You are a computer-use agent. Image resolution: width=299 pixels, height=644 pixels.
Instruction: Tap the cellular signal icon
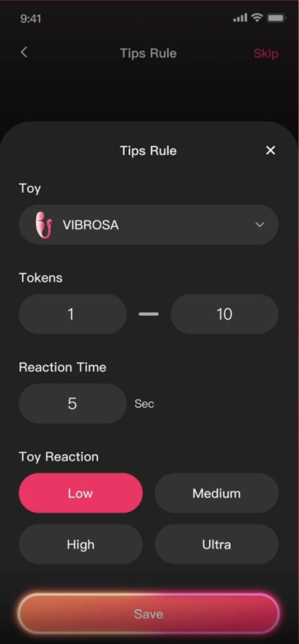click(240, 18)
